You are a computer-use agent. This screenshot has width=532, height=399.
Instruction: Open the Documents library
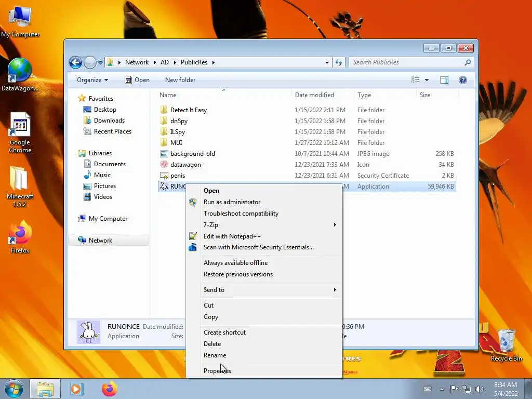[x=110, y=164]
